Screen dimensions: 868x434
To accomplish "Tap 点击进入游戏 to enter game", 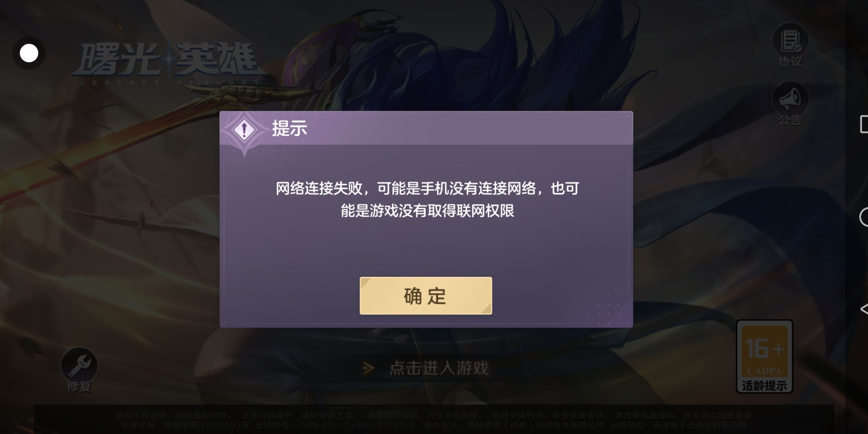I will pyautogui.click(x=439, y=368).
